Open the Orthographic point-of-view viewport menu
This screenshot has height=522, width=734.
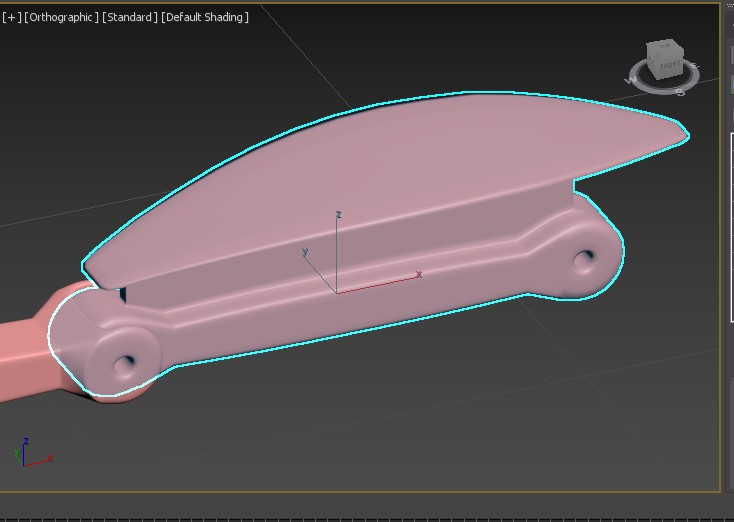point(62,17)
